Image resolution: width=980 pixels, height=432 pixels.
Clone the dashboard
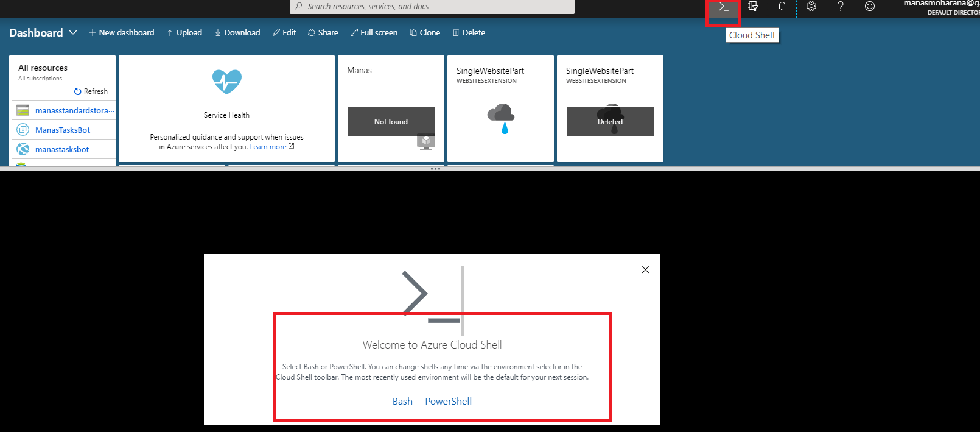425,32
